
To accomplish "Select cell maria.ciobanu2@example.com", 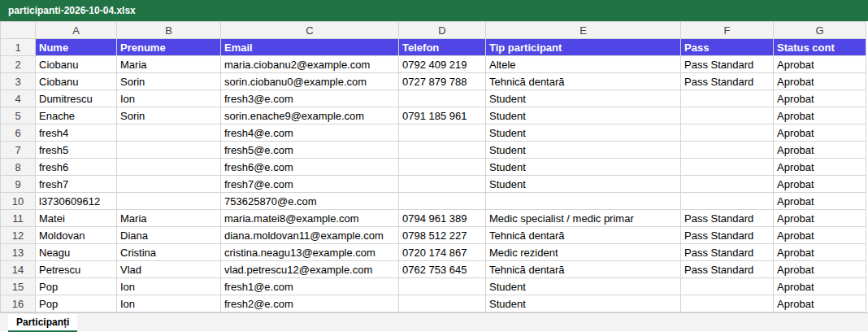I will pyautogui.click(x=310, y=65).
